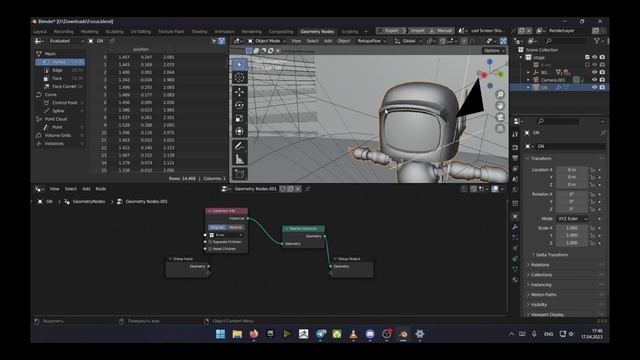
Task: Open the XYZ Euler rotation mode dropdown
Action: click(572, 219)
